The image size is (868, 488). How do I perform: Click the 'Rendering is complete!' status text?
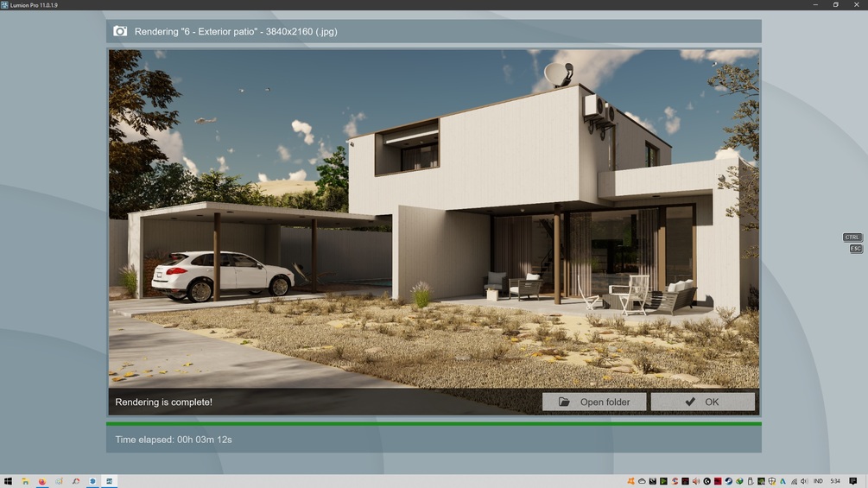point(163,402)
